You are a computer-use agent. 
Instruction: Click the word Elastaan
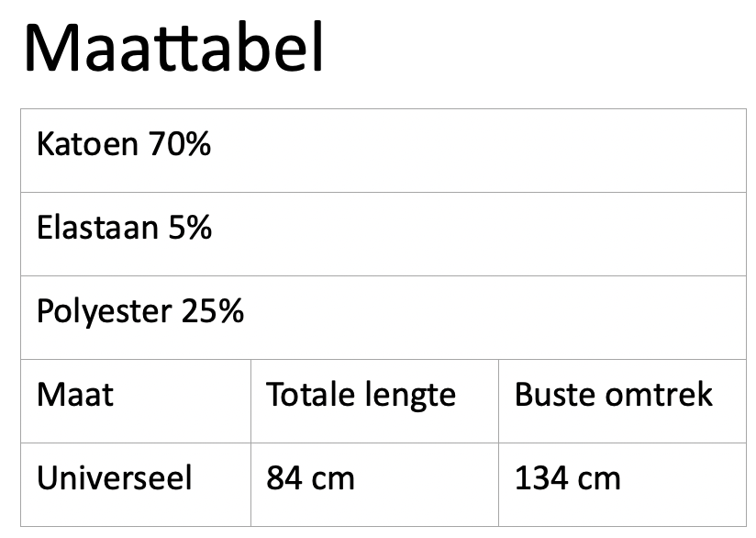click(97, 228)
